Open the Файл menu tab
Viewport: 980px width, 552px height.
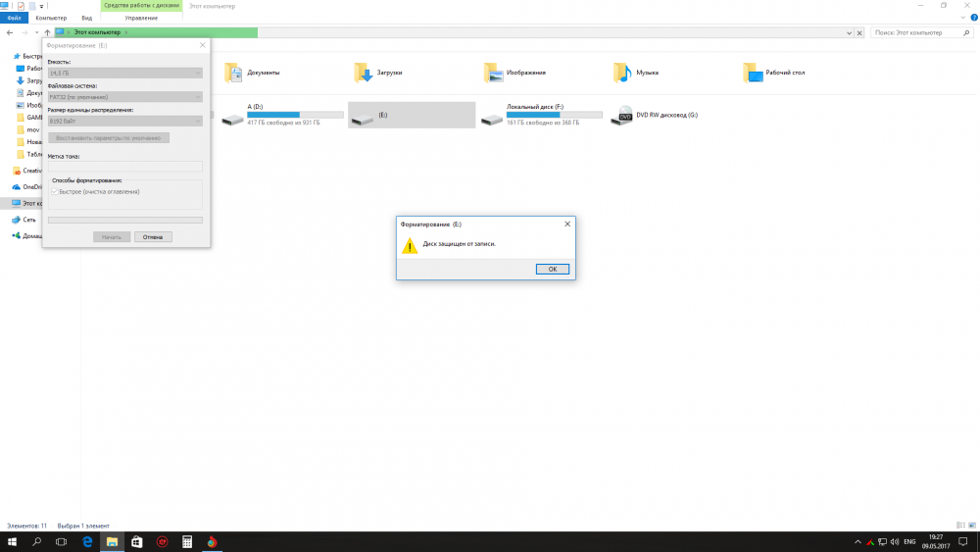[x=15, y=18]
